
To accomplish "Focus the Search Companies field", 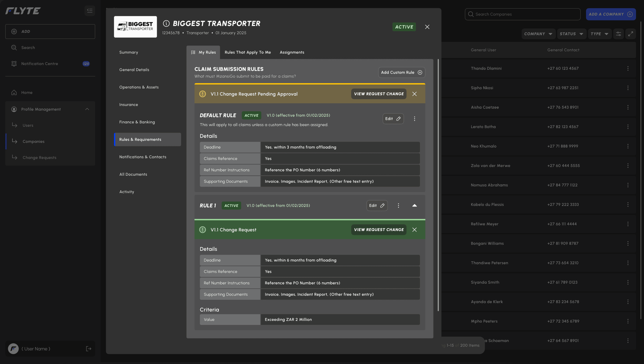I will tap(523, 14).
